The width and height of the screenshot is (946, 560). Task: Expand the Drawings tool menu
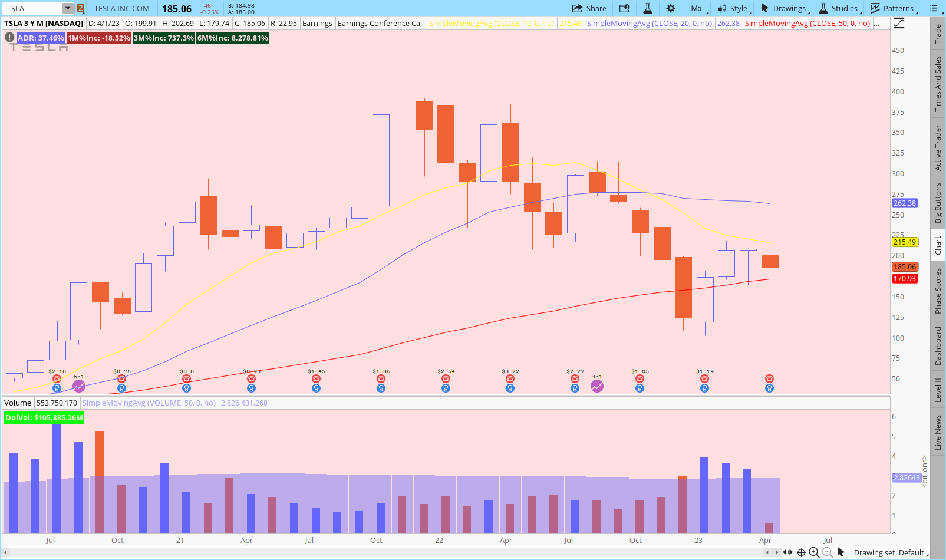[785, 8]
